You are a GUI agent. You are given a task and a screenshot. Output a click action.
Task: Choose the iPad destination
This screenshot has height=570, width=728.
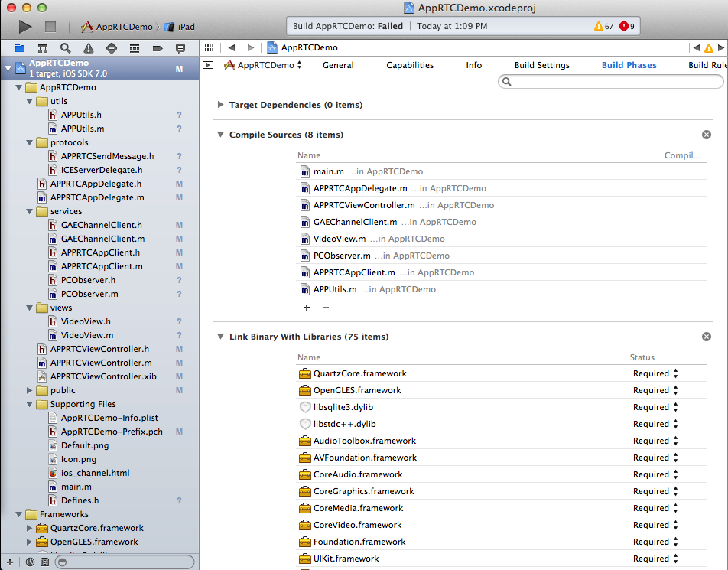[x=180, y=27]
